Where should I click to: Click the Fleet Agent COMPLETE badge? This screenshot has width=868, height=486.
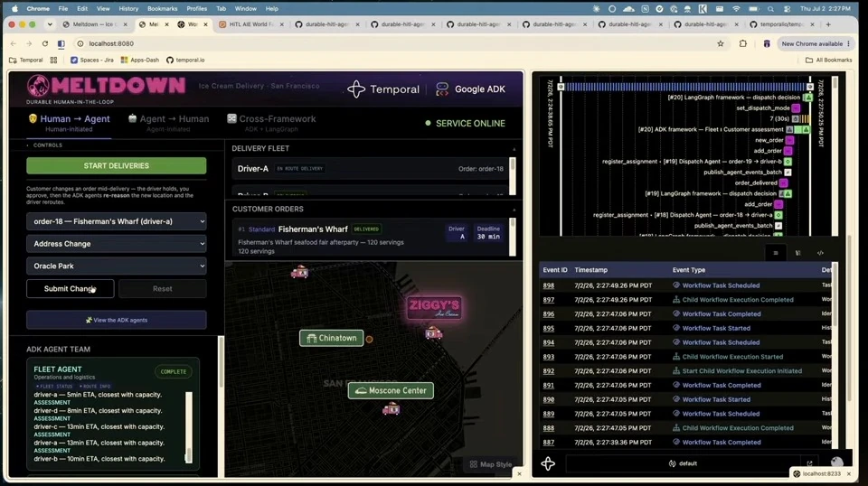(x=174, y=371)
